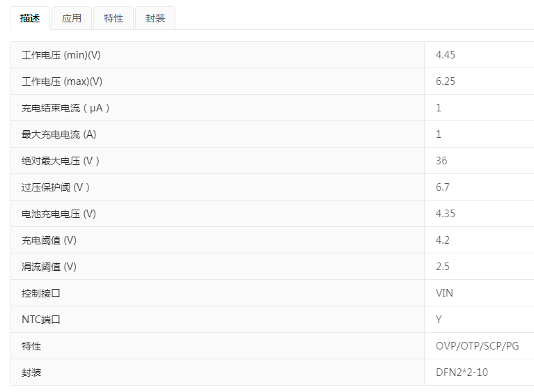Image resolution: width=534 pixels, height=392 pixels.
Task: Select the 6.25 value cell
Action: click(x=446, y=81)
